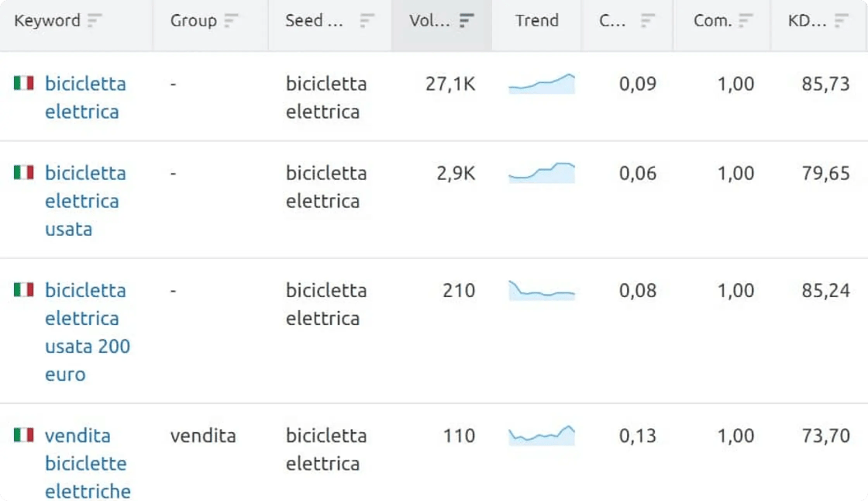Select the vendita group cell
Viewport: 868px width, 501px height.
[x=203, y=436]
